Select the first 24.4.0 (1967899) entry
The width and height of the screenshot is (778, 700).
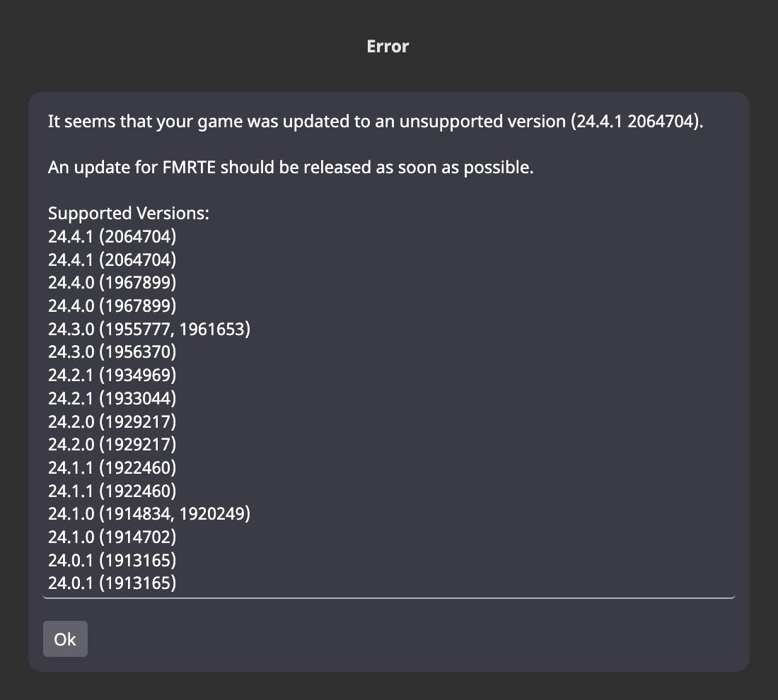[x=112, y=283]
